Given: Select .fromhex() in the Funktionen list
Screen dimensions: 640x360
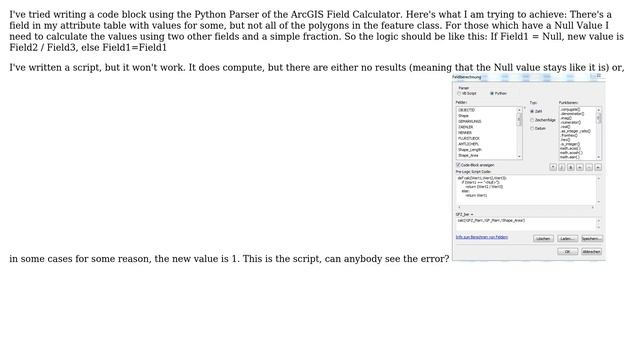Looking at the screenshot, I should [x=569, y=136].
